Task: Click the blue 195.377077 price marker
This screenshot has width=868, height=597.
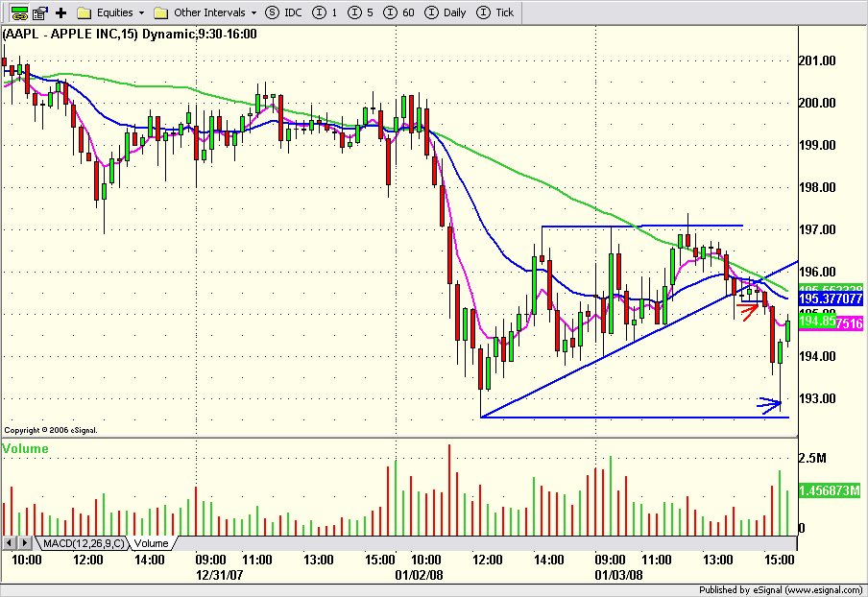Action: pos(831,298)
